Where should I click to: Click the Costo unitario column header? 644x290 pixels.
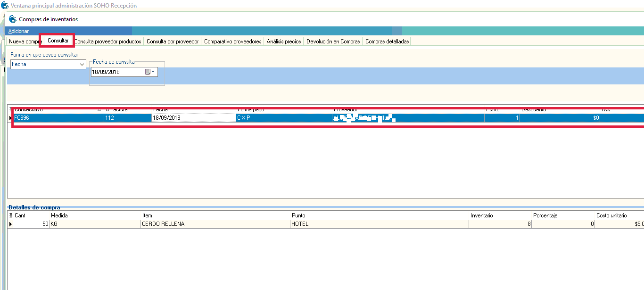pyautogui.click(x=611, y=215)
